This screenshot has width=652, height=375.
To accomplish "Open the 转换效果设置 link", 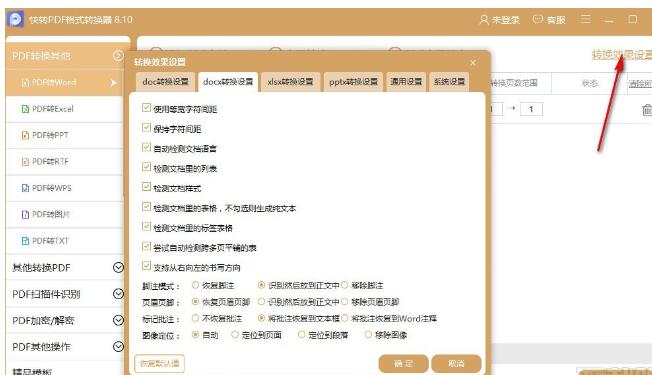I will [622, 54].
